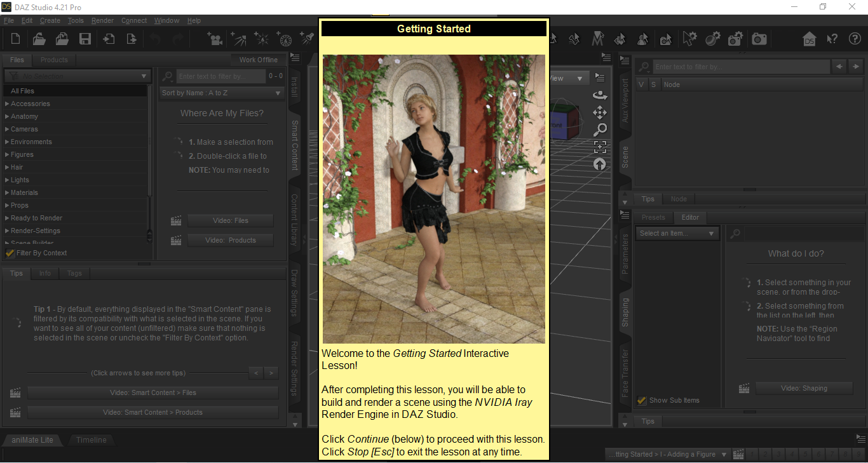Toggle the Work Offline button
This screenshot has height=463, width=868.
pyautogui.click(x=258, y=60)
